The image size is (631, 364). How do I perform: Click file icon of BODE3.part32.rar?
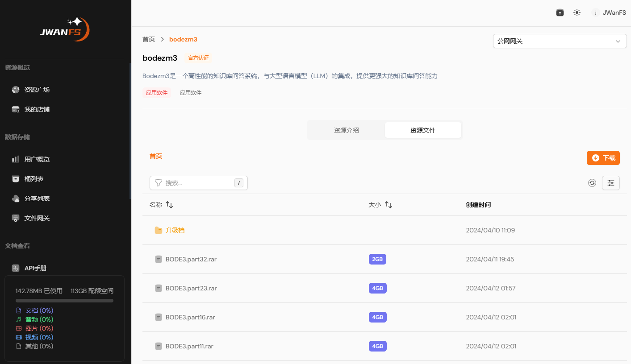159,259
